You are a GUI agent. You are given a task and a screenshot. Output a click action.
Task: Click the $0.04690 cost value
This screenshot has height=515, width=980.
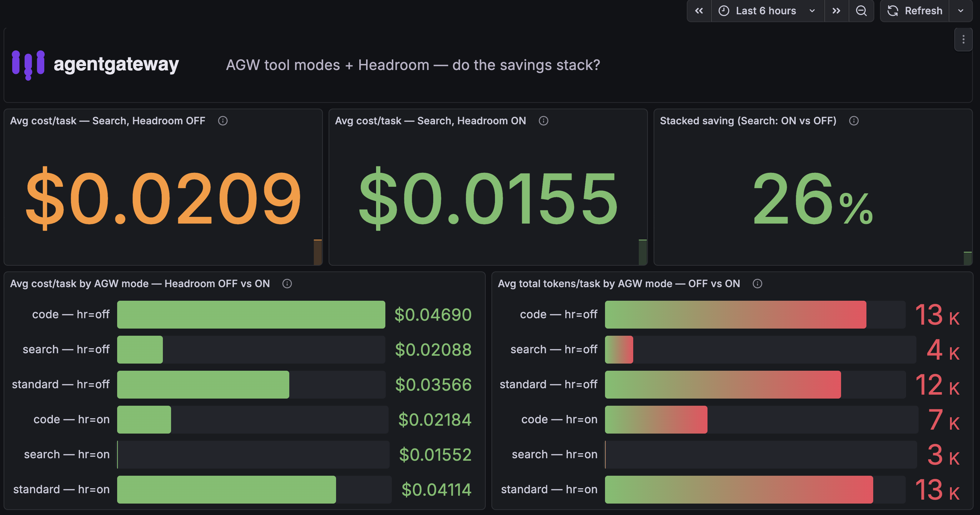(433, 315)
